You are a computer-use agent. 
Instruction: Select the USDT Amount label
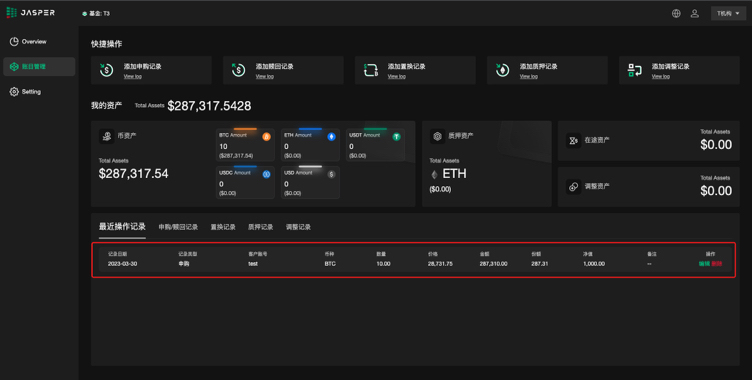point(364,135)
